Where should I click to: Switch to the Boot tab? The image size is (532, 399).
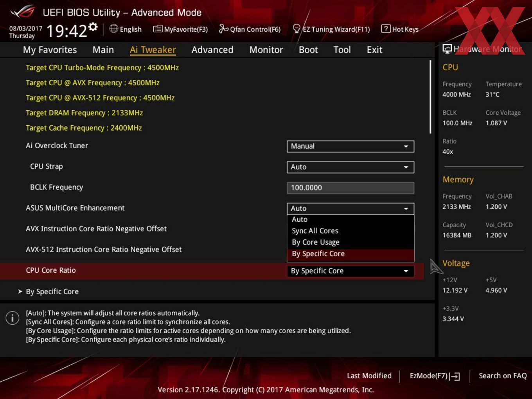pos(308,50)
